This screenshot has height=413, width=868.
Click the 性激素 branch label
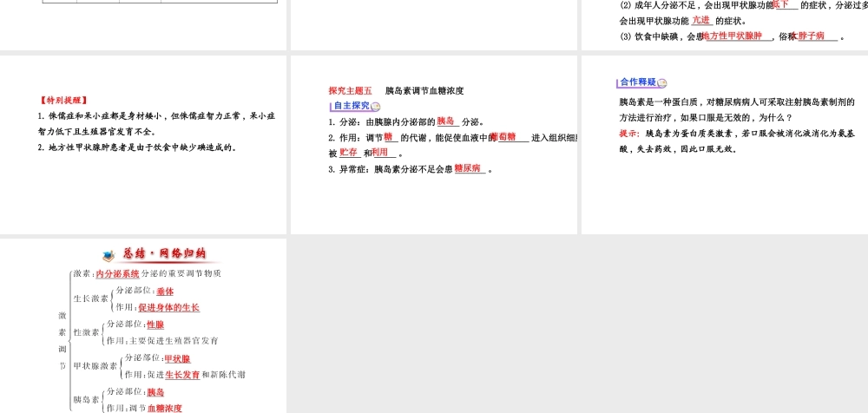pyautogui.click(x=86, y=332)
